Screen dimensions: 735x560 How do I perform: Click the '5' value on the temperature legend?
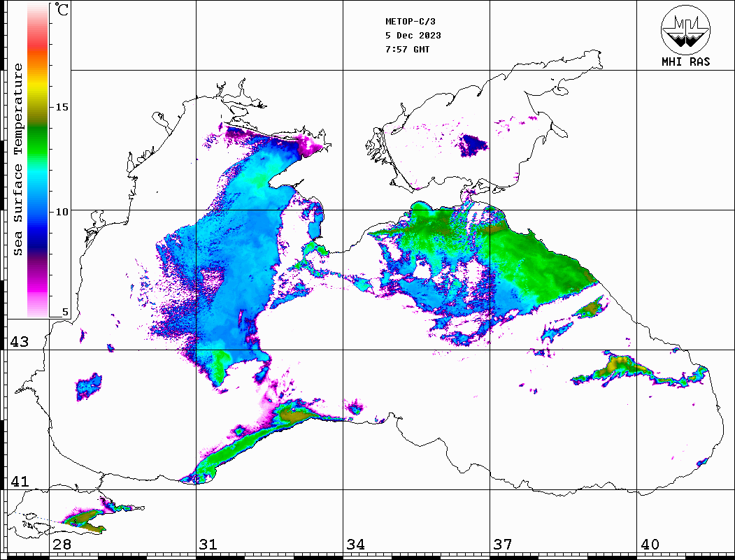tap(65, 312)
